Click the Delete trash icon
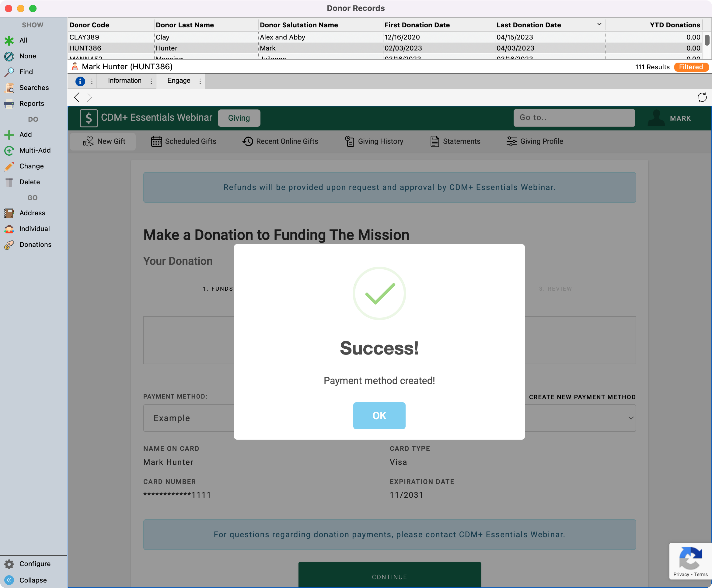712x588 pixels. [x=9, y=182]
